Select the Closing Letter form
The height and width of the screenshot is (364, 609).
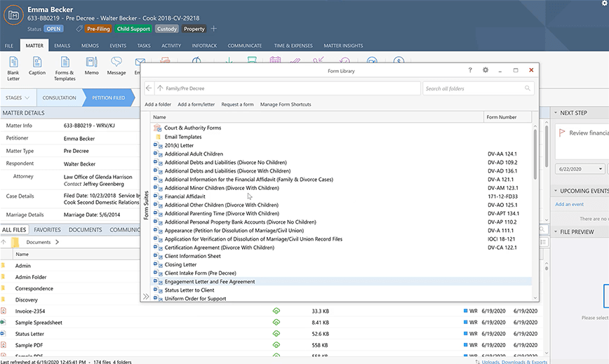[180, 264]
